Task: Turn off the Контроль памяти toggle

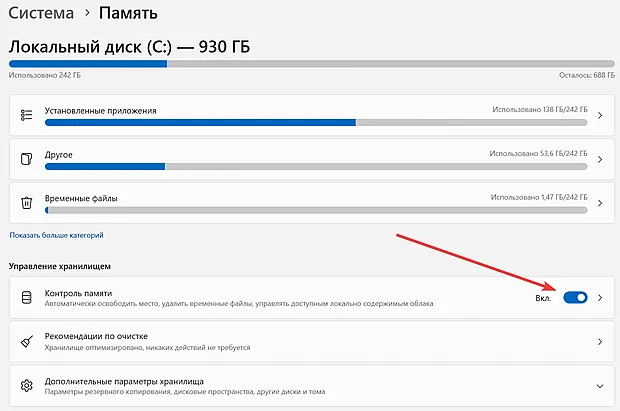Action: tap(575, 297)
